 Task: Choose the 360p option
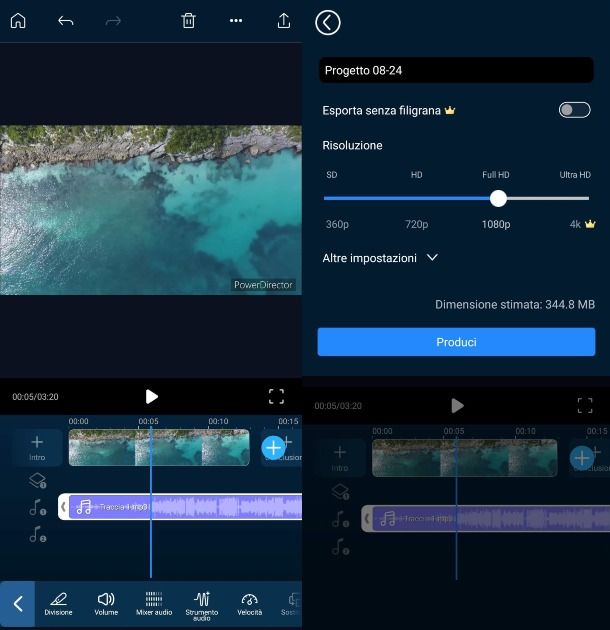tap(337, 224)
